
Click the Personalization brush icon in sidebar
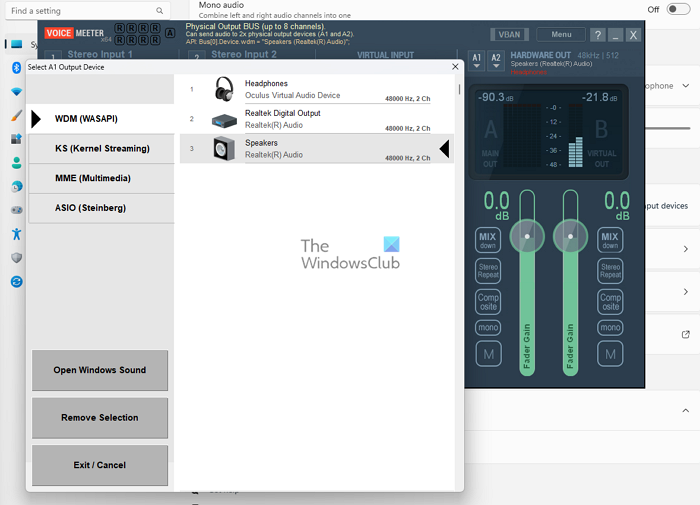[16, 116]
